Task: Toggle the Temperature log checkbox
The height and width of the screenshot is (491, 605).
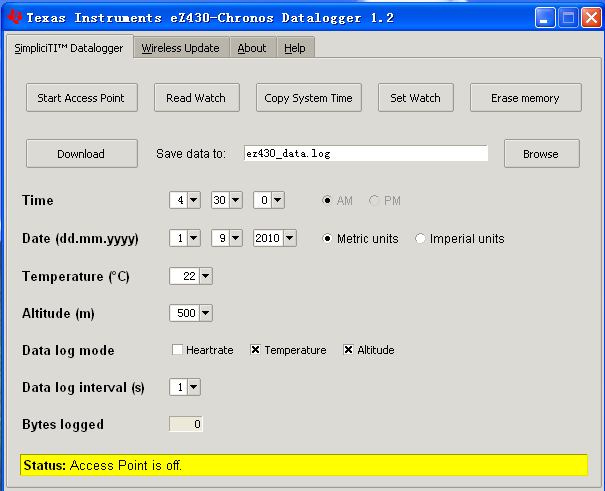Action: tap(255, 350)
